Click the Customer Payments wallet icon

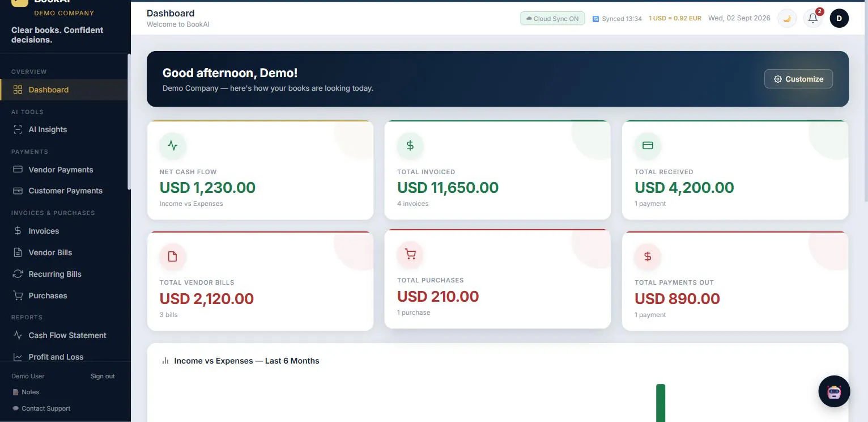tap(18, 191)
